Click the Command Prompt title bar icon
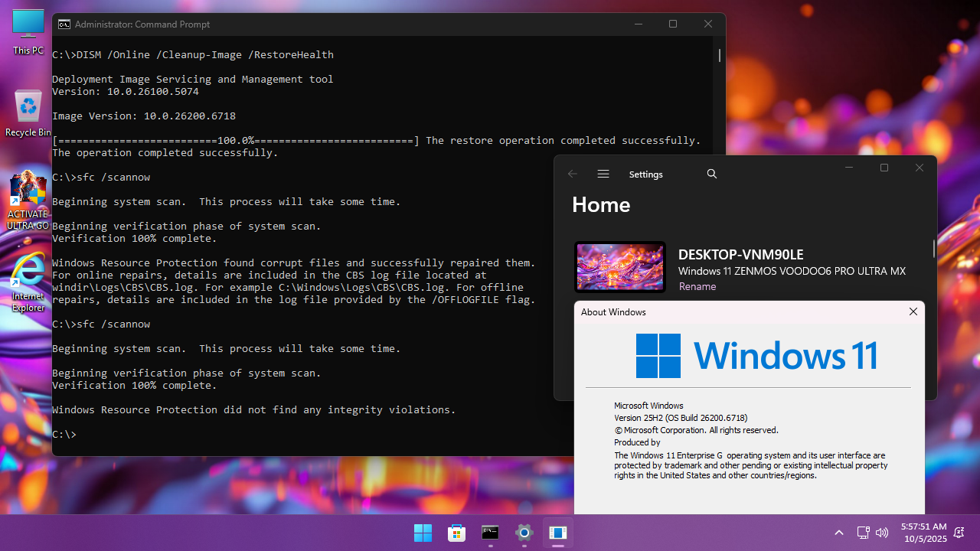 (64, 24)
